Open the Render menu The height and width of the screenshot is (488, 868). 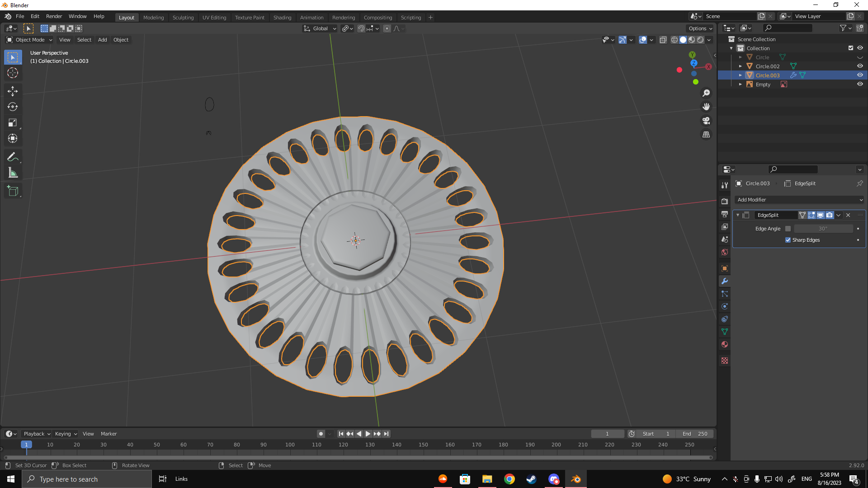(54, 16)
